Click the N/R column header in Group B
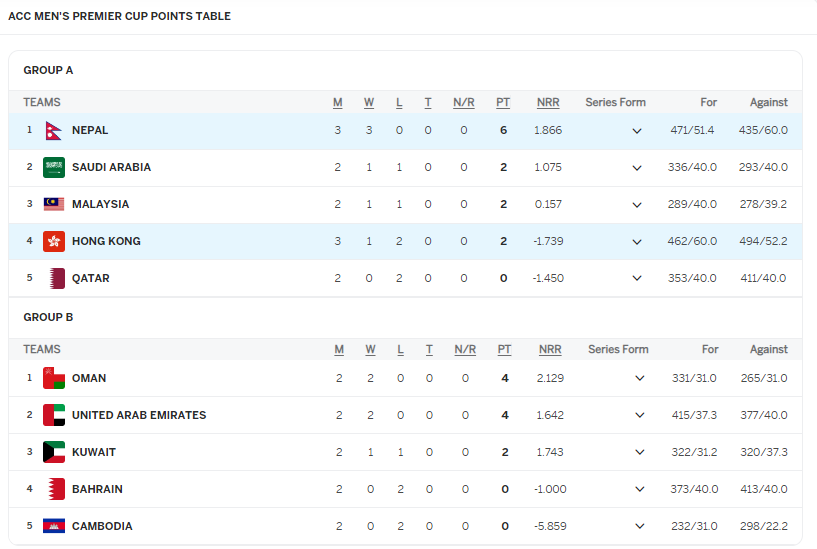Screen dimensions: 817x549 465,349
